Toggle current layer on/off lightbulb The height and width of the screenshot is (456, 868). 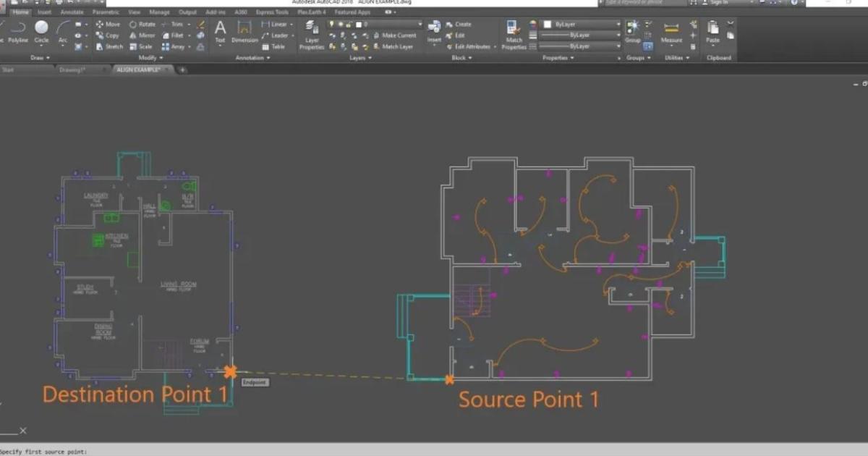tap(332, 25)
